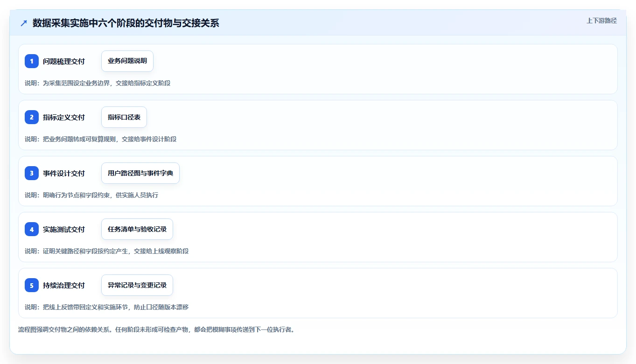Select the 指标口径表 chip
The width and height of the screenshot is (636, 364).
click(x=124, y=117)
